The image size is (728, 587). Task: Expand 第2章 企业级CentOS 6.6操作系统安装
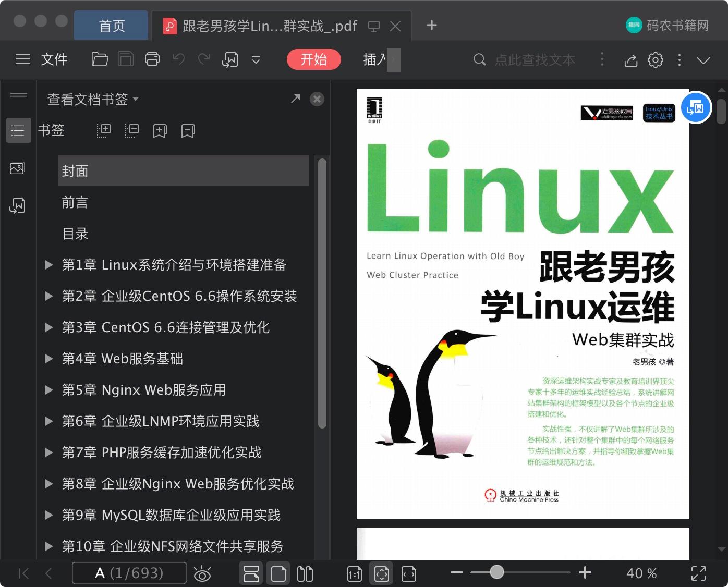coord(49,296)
